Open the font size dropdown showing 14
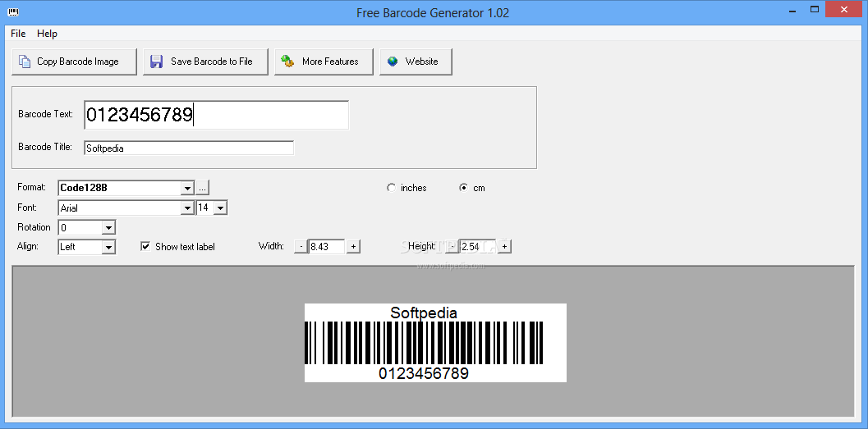Image resolution: width=868 pixels, height=429 pixels. click(220, 208)
